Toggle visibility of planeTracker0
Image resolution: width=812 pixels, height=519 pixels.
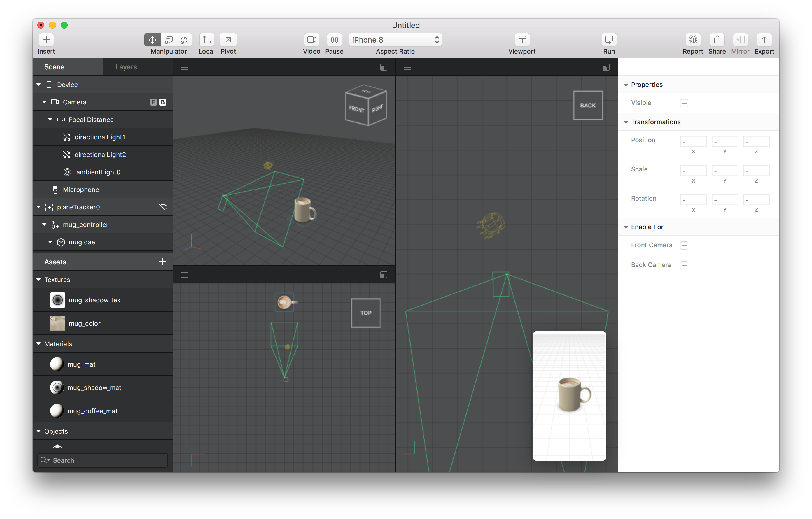[163, 207]
